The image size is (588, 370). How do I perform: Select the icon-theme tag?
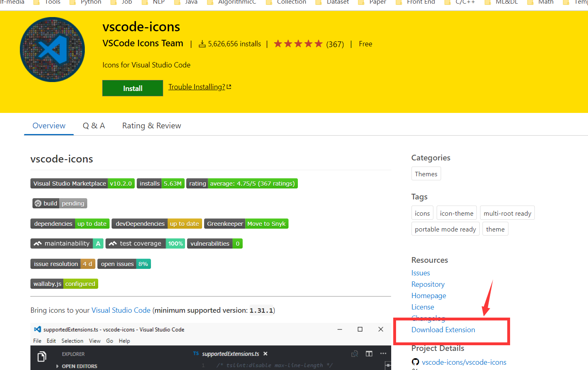point(457,213)
